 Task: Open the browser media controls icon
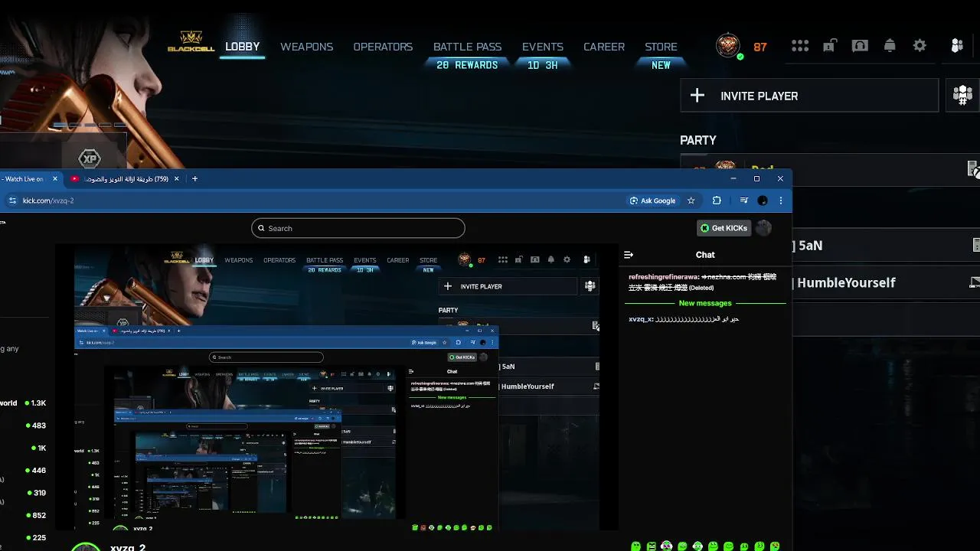pos(743,201)
